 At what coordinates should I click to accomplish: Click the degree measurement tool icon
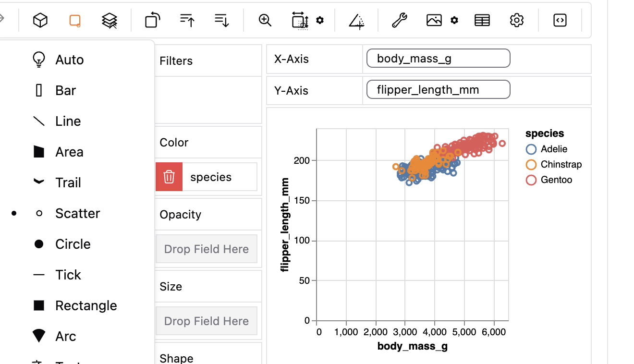(x=356, y=20)
